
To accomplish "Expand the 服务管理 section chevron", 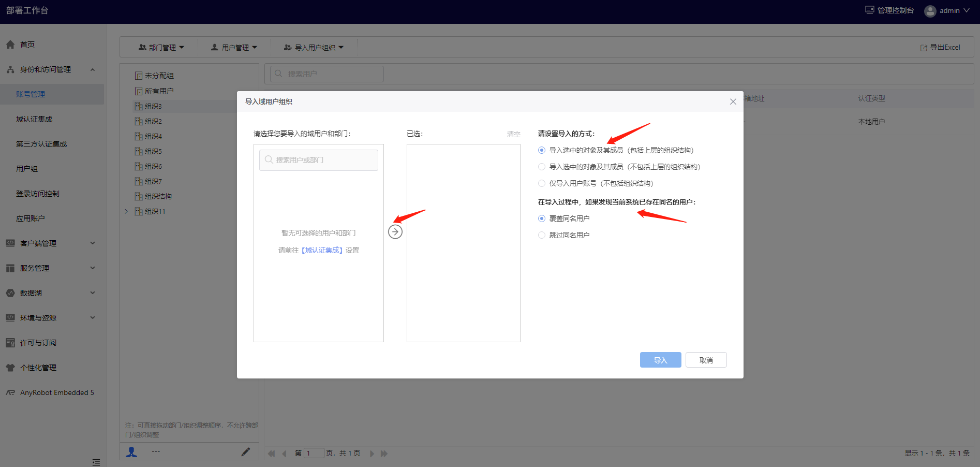I will pyautogui.click(x=93, y=268).
